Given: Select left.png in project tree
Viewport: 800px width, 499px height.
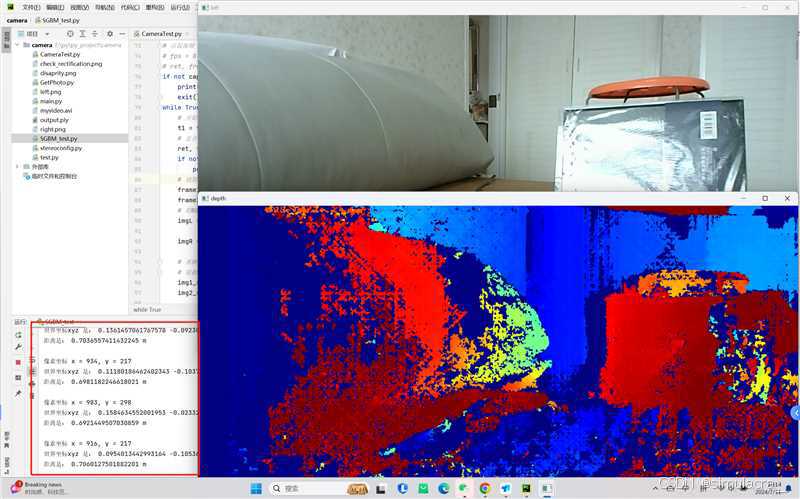Looking at the screenshot, I should coord(50,92).
